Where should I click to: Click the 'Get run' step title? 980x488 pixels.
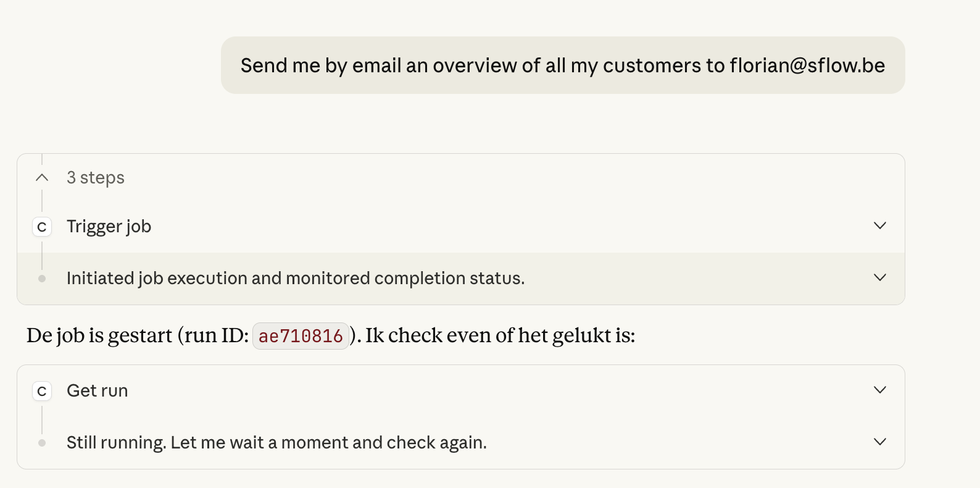click(x=97, y=390)
